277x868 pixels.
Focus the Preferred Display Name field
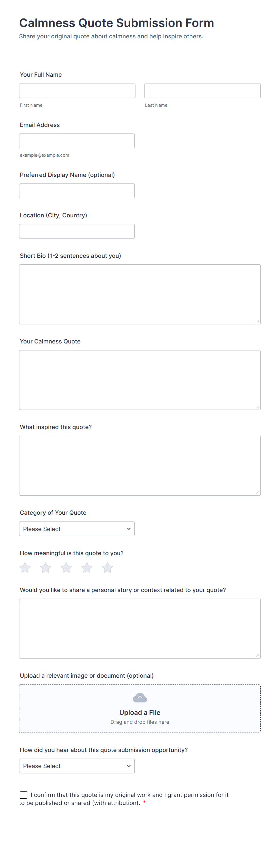tap(77, 191)
